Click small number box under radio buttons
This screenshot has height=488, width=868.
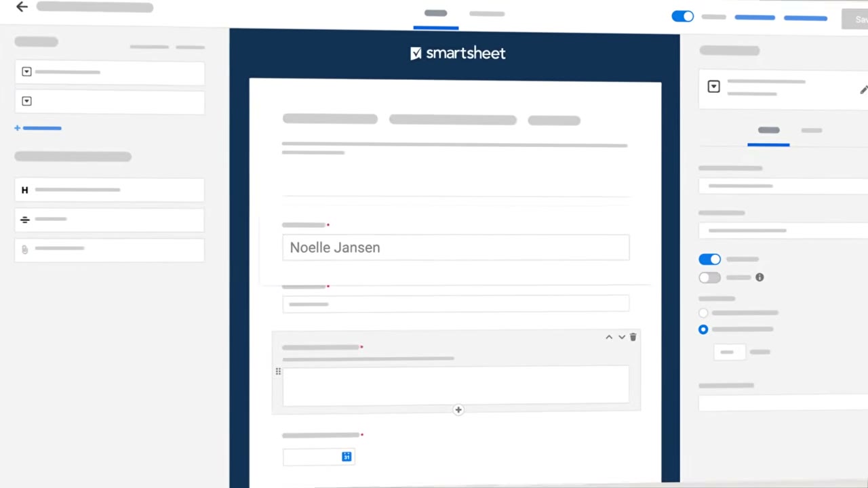click(x=729, y=352)
